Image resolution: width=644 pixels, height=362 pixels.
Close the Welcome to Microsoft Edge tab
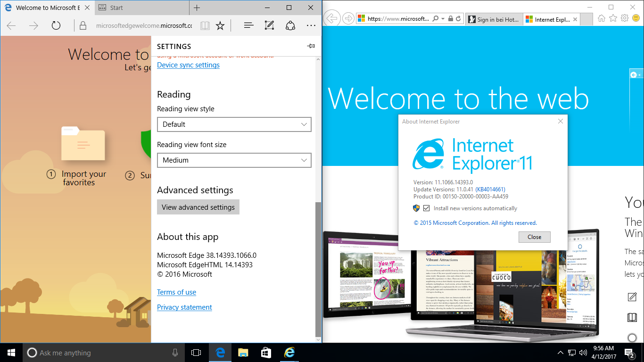pyautogui.click(x=87, y=8)
